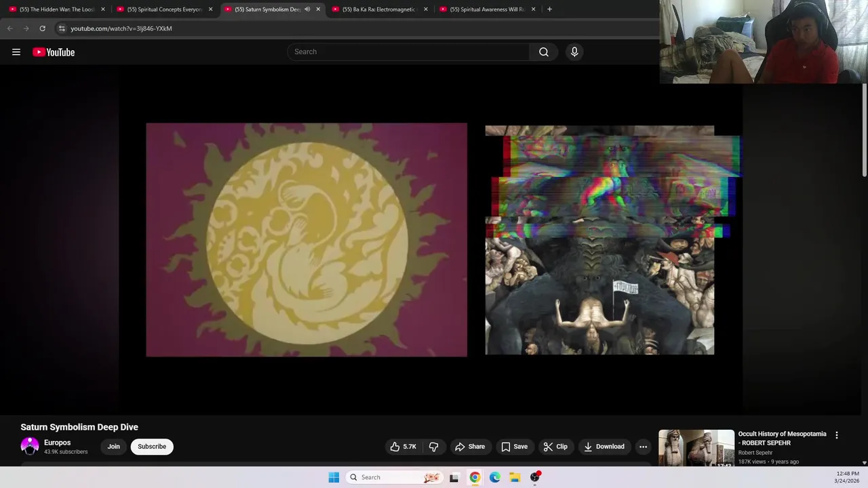Open Occult History of Mesopotamia video title
The width and height of the screenshot is (868, 488).
[x=783, y=439]
